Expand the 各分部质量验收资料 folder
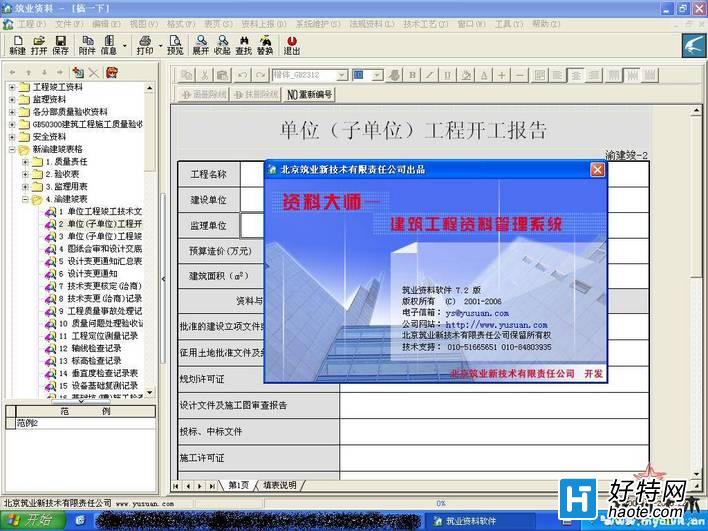The height and width of the screenshot is (531, 708). [13, 112]
